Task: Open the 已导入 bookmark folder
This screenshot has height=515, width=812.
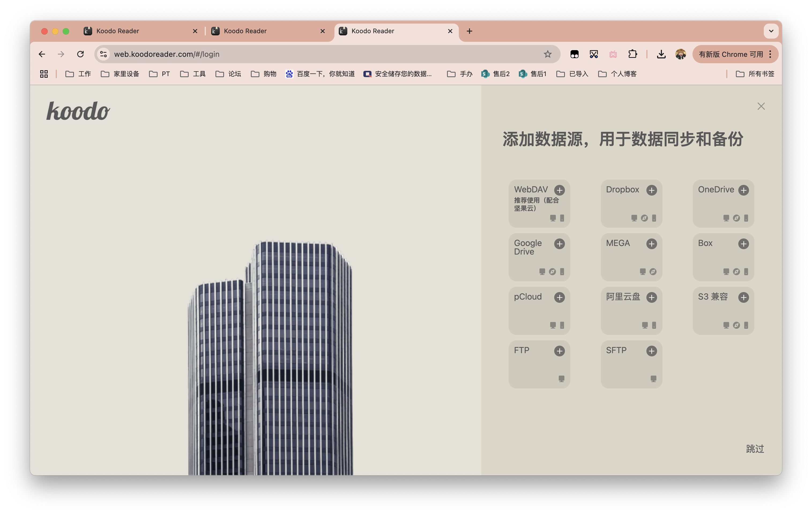Action: point(572,74)
